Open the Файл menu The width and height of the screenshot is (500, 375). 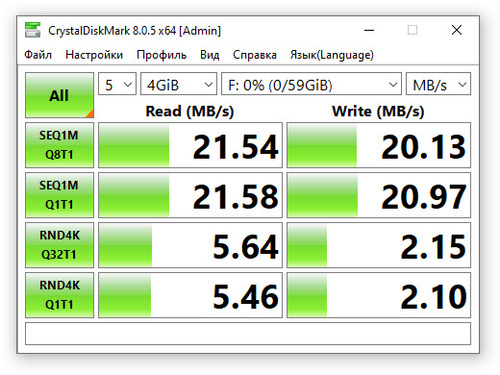pyautogui.click(x=38, y=55)
